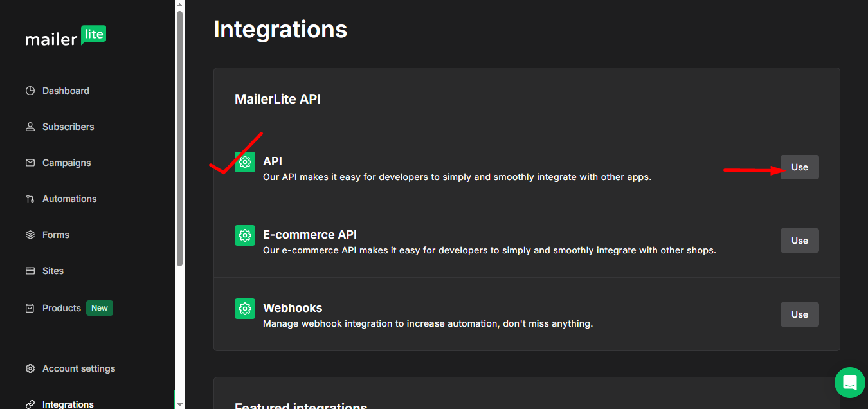Click Use next to API
Viewport: 868px width, 409px height.
click(799, 167)
